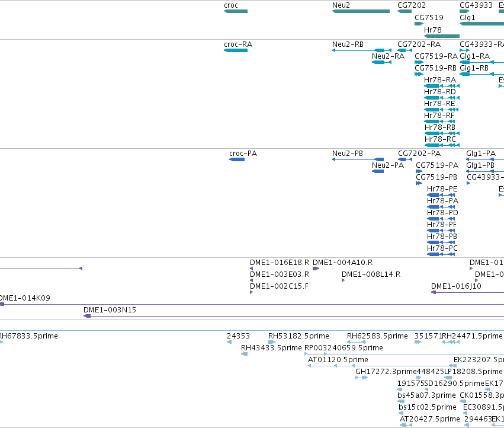Click the RH53182.5prime EST
This screenshot has width=504, height=428.
pyautogui.click(x=272, y=342)
